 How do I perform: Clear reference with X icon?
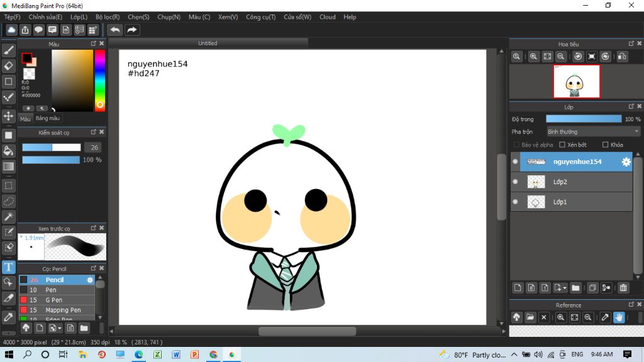tap(544, 317)
